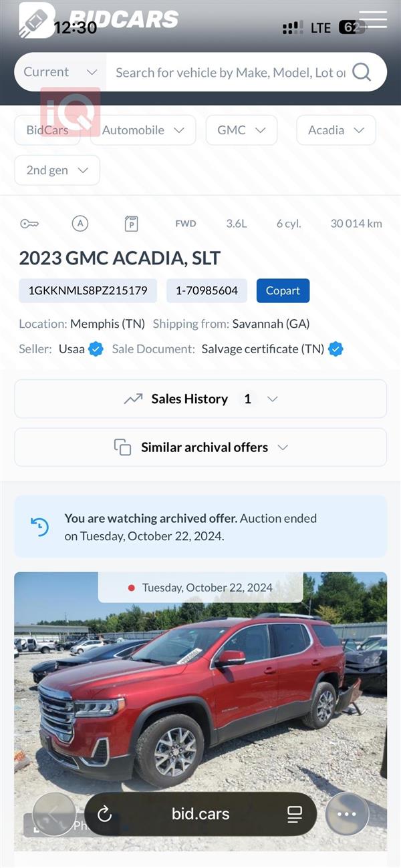Expand Similar archival offers
This screenshot has width=401, height=868.
click(200, 447)
